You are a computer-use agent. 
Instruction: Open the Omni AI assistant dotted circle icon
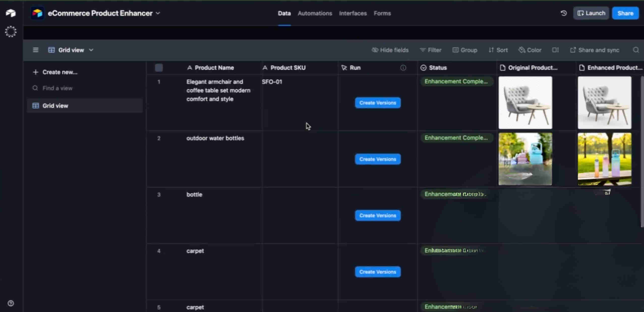point(11,32)
